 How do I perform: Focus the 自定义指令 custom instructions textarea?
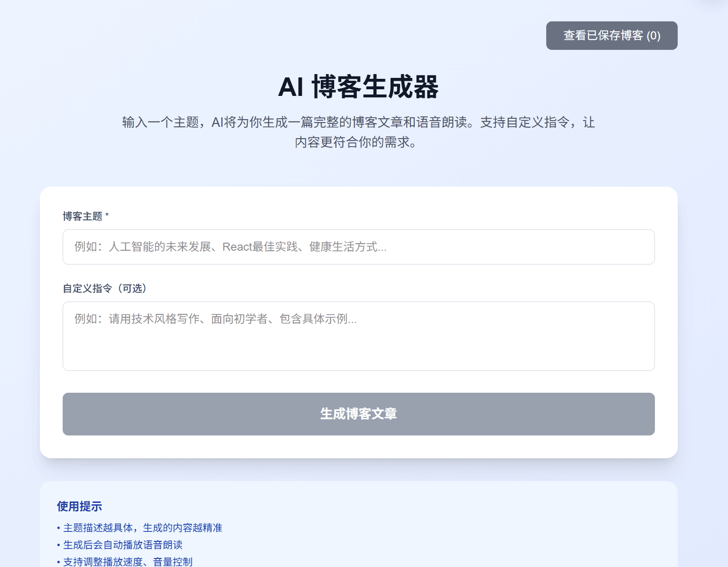tap(358, 336)
